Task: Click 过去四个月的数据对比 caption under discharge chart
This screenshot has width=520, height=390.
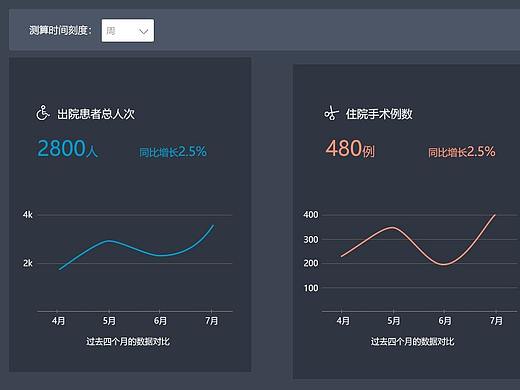Action: click(x=128, y=341)
